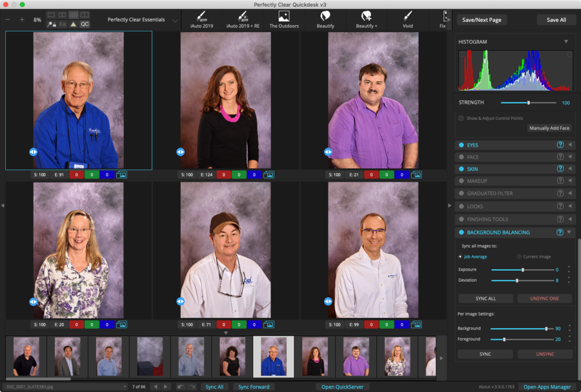Image resolution: width=581 pixels, height=392 pixels.
Task: Go to the next image arrow
Action: click(165, 387)
